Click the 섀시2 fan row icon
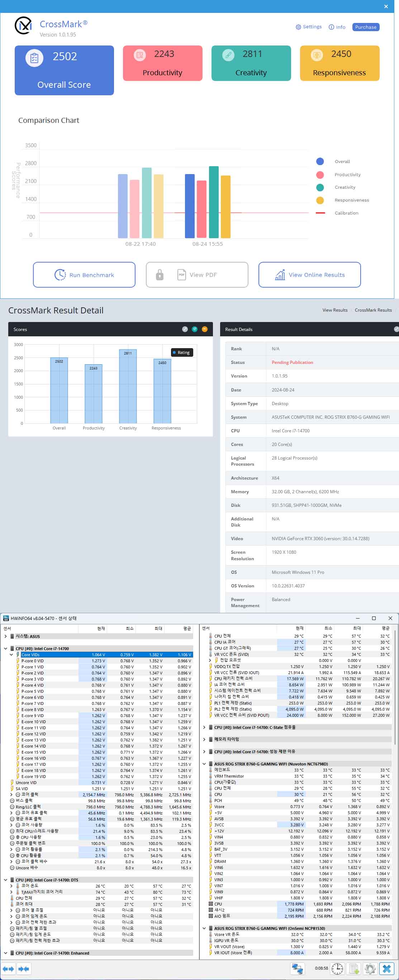 click(x=210, y=910)
